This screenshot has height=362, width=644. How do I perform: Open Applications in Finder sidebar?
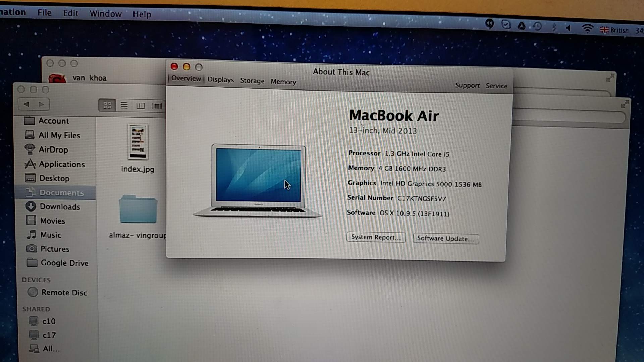[x=55, y=164]
